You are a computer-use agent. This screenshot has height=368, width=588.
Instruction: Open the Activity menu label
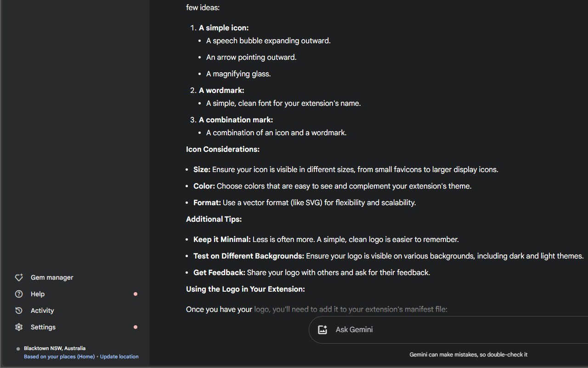pos(42,310)
